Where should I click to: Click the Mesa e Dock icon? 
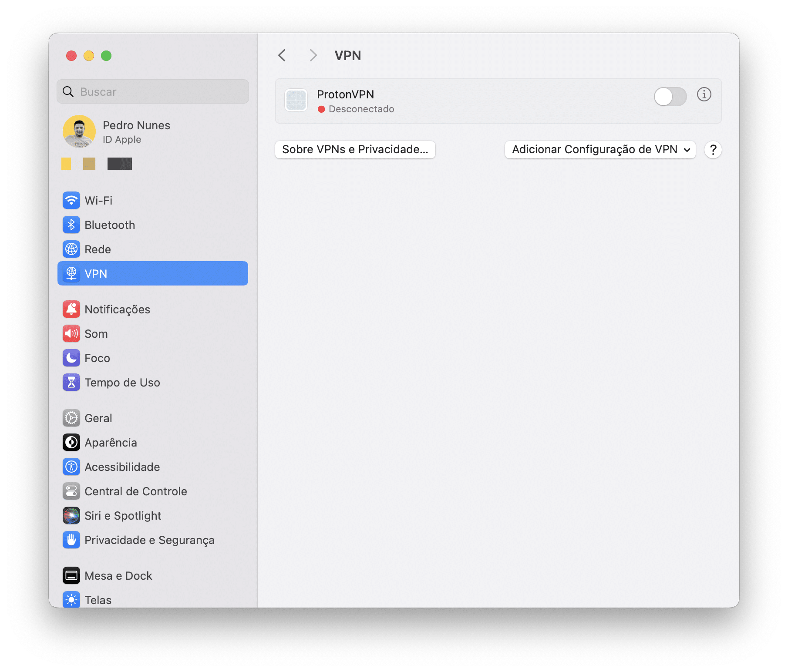pyautogui.click(x=71, y=575)
